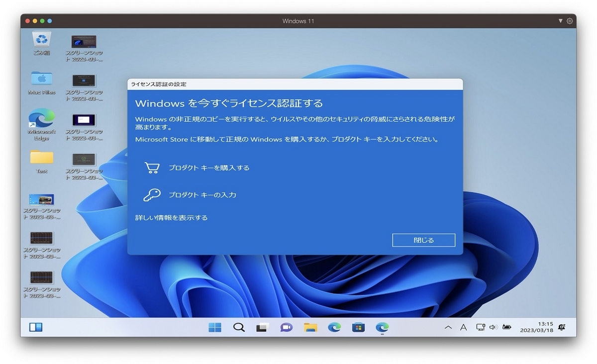The height and width of the screenshot is (364, 597).
Task: Select the screenshot file beside ごみ箱
Action: 84,48
